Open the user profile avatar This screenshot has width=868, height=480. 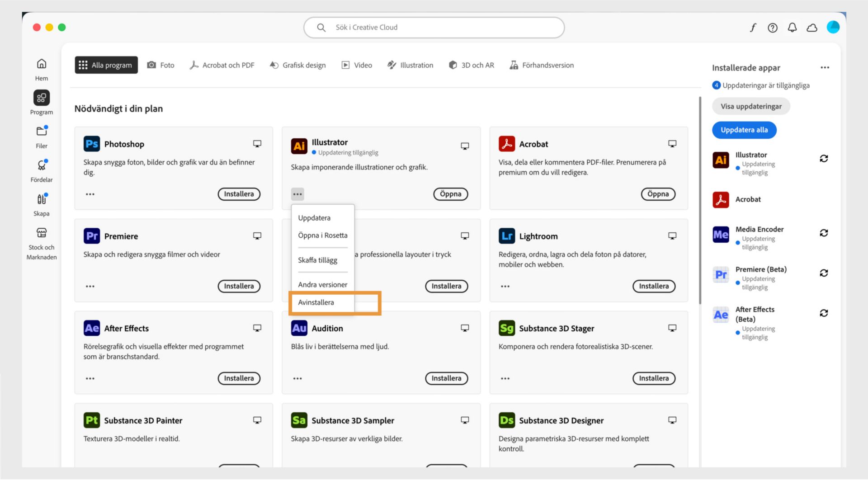click(833, 27)
